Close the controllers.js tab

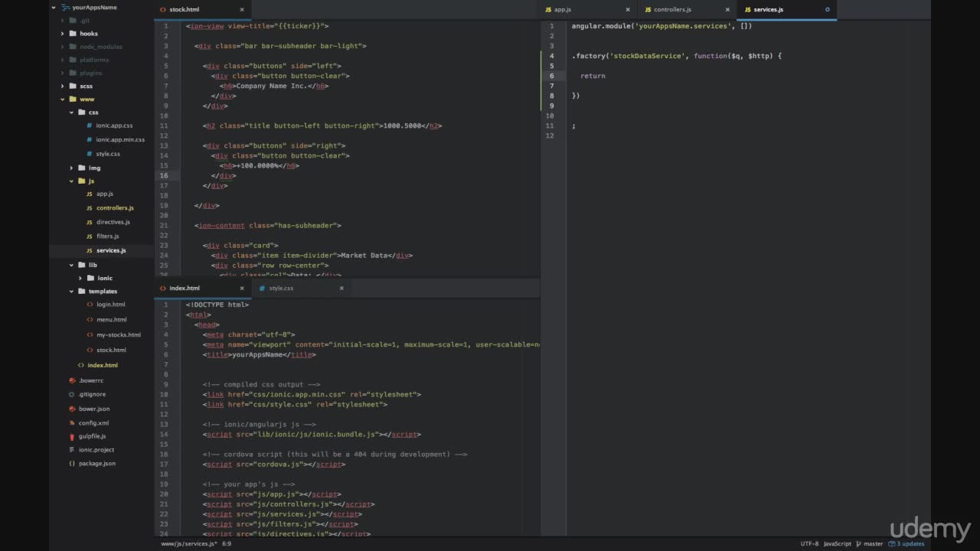[727, 10]
